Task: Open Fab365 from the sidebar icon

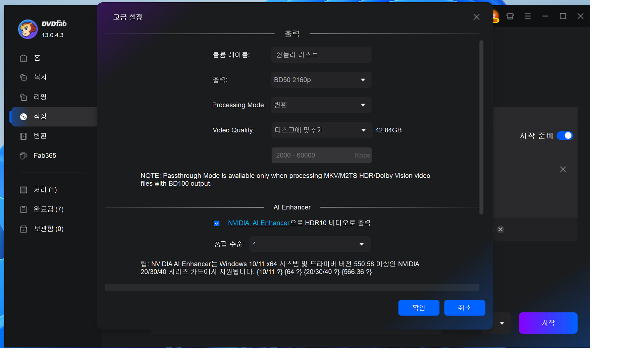Action: pos(23,156)
